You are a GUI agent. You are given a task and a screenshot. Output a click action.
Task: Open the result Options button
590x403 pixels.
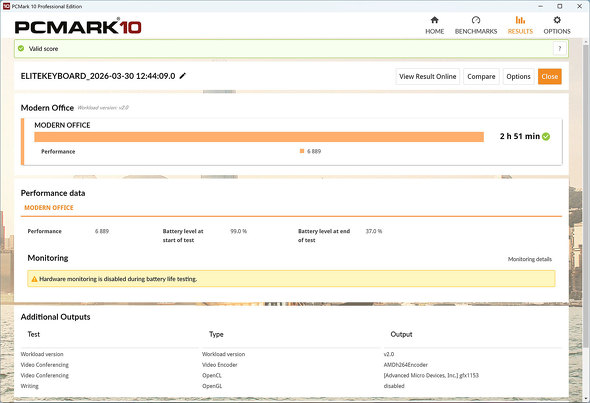click(x=518, y=76)
